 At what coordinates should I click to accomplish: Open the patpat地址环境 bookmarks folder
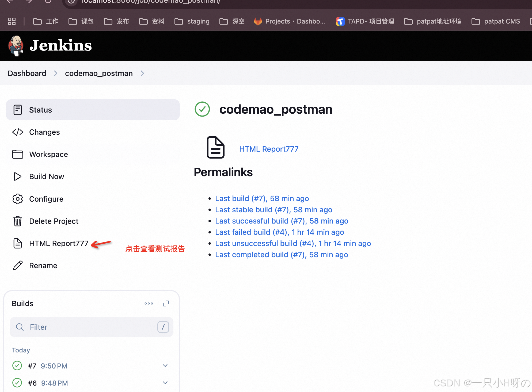click(x=433, y=21)
